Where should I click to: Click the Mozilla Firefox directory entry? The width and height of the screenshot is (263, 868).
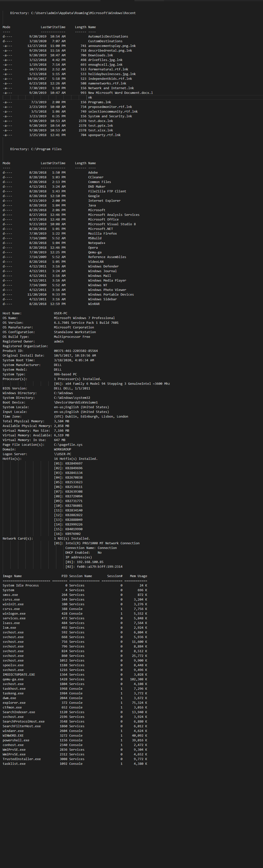tap(102, 234)
